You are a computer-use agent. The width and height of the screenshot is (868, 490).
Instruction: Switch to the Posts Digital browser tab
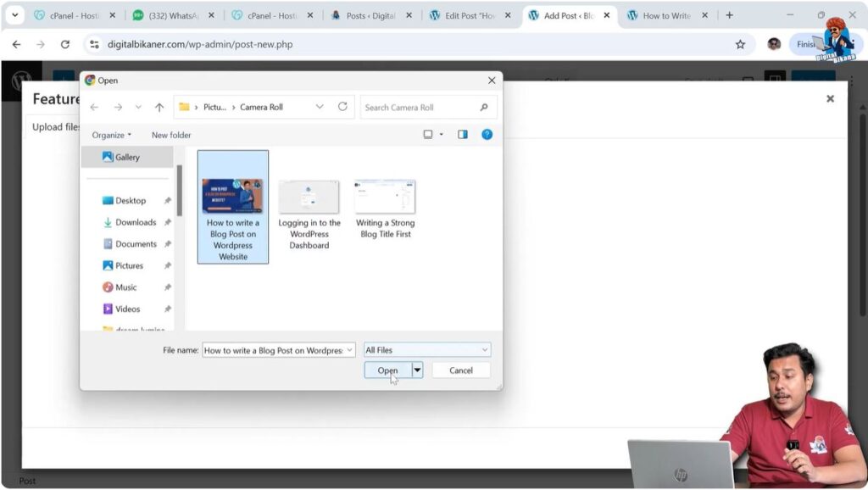coord(370,14)
